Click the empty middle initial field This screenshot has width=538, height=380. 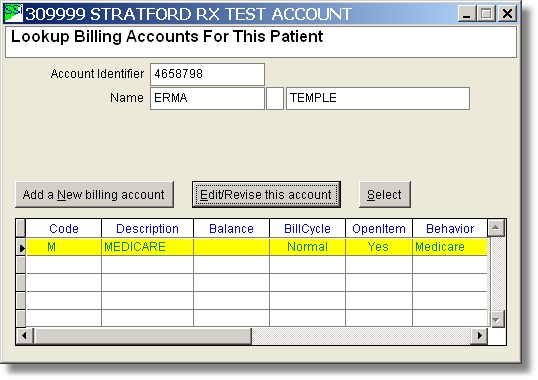click(275, 98)
